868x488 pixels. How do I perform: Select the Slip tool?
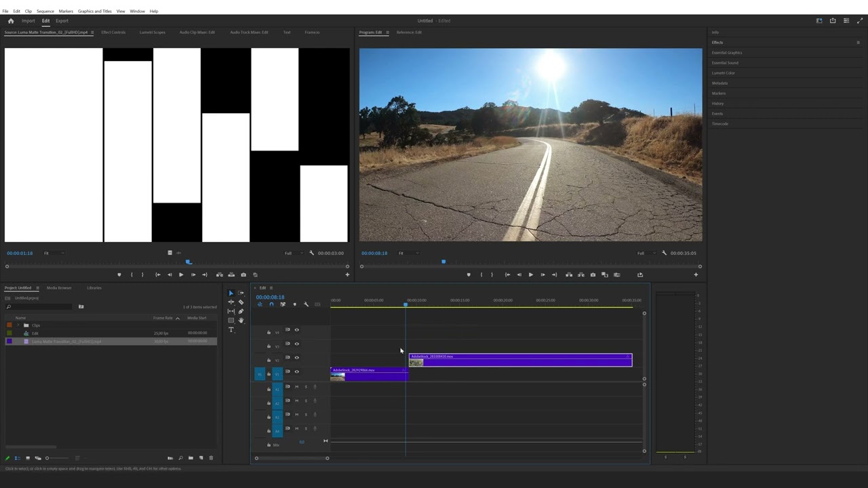(231, 311)
